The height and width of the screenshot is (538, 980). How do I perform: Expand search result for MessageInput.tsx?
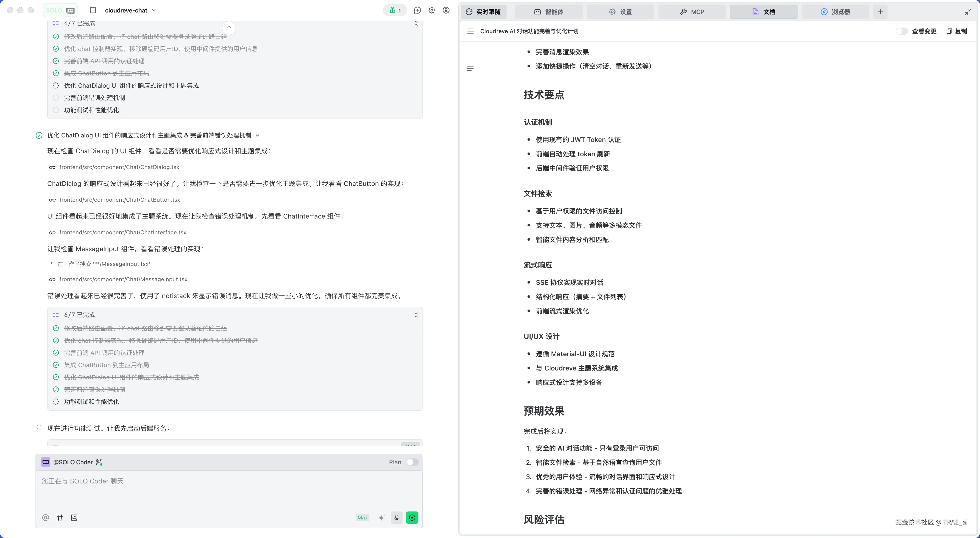(x=51, y=263)
